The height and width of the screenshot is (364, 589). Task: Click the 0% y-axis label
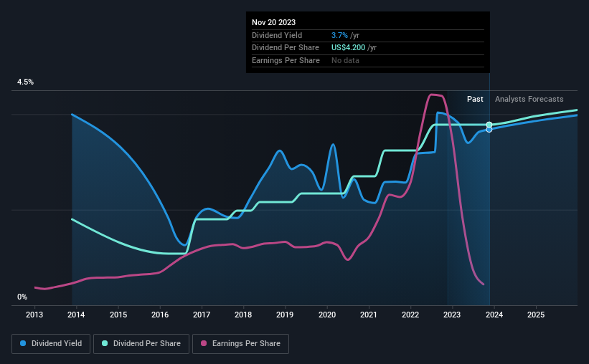[x=22, y=297]
